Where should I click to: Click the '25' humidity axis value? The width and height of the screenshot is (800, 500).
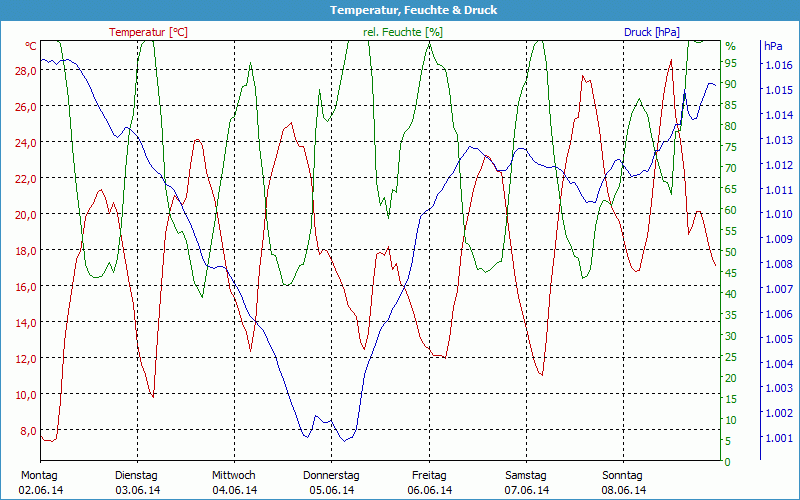pos(731,357)
